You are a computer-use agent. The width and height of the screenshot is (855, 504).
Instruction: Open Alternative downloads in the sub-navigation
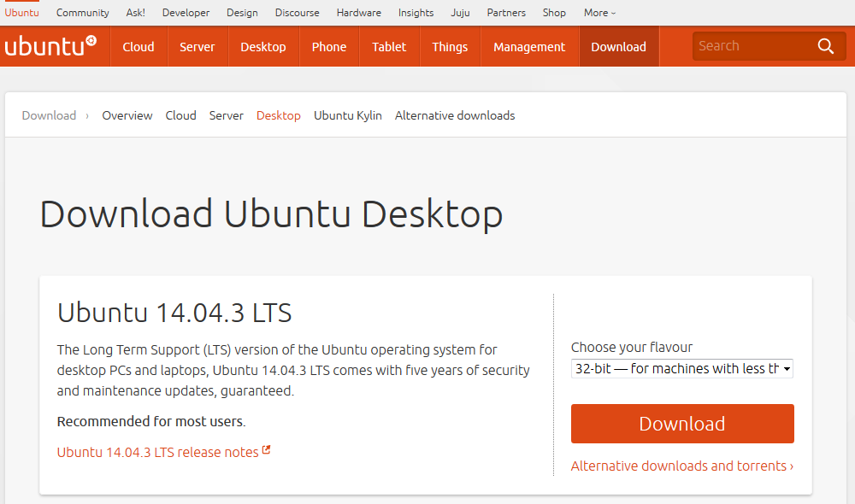tap(455, 115)
